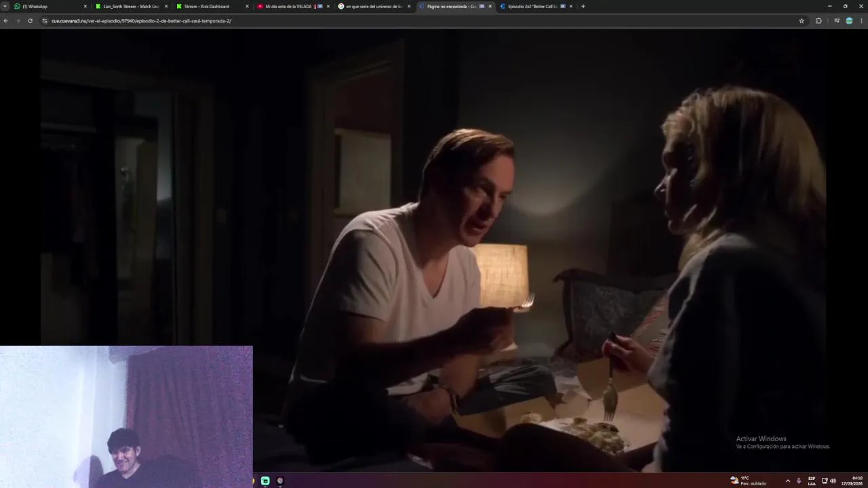Viewport: 868px width, 488px height.
Task: Minimize the Chrome window
Action: tap(829, 6)
